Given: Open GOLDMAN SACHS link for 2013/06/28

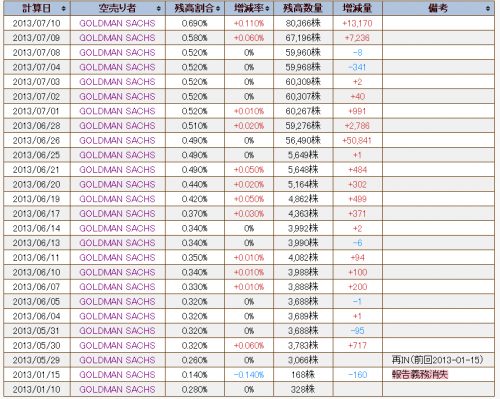Looking at the screenshot, I should tap(117, 126).
